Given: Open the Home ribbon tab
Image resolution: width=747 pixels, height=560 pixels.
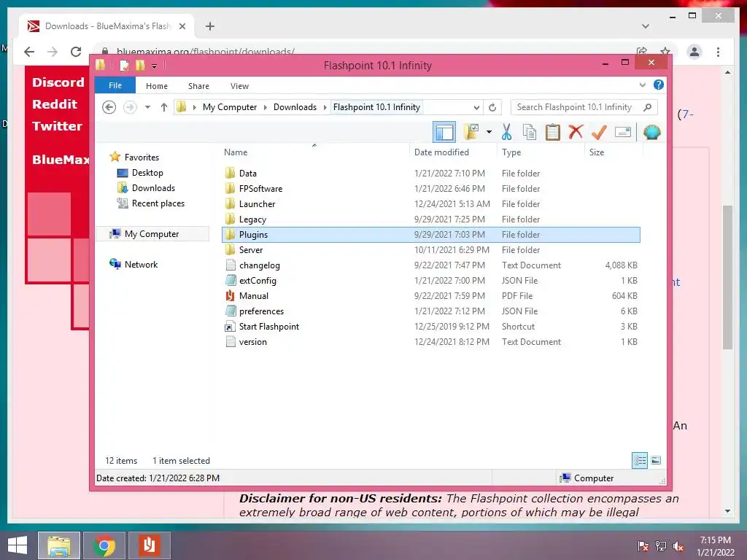Looking at the screenshot, I should click(157, 86).
